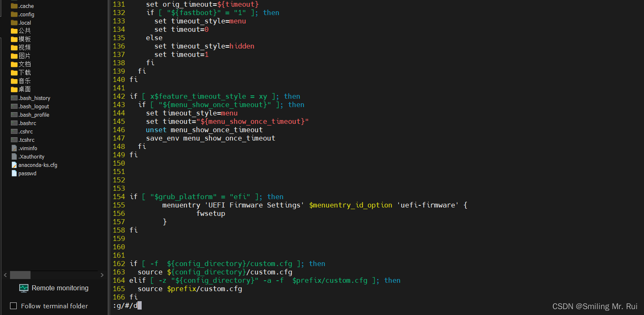644x315 pixels.
Task: Click 'source ${config_directory}/custom.cfg' on line 163
Action: [215, 272]
